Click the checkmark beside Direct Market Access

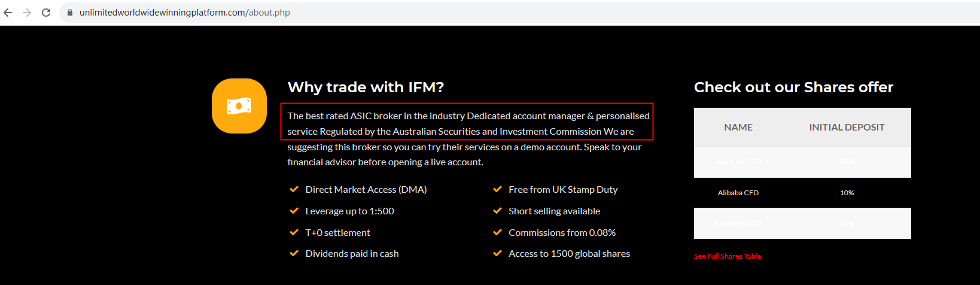(x=294, y=189)
